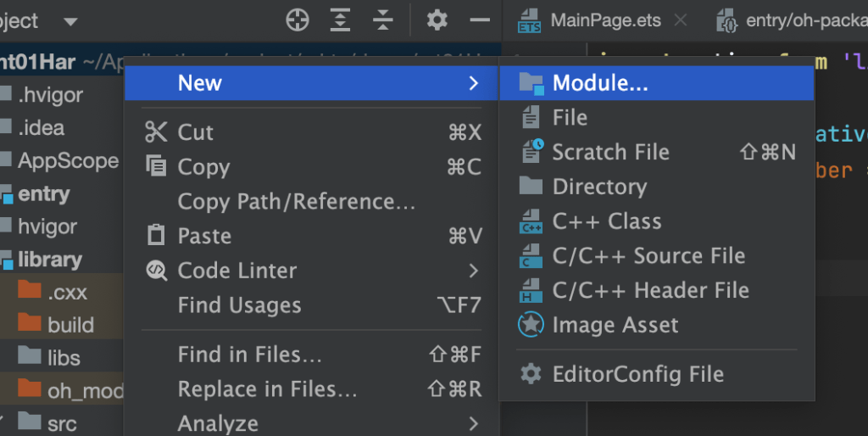Select Find in Files... menu item
This screenshot has height=436, width=868.
(249, 355)
